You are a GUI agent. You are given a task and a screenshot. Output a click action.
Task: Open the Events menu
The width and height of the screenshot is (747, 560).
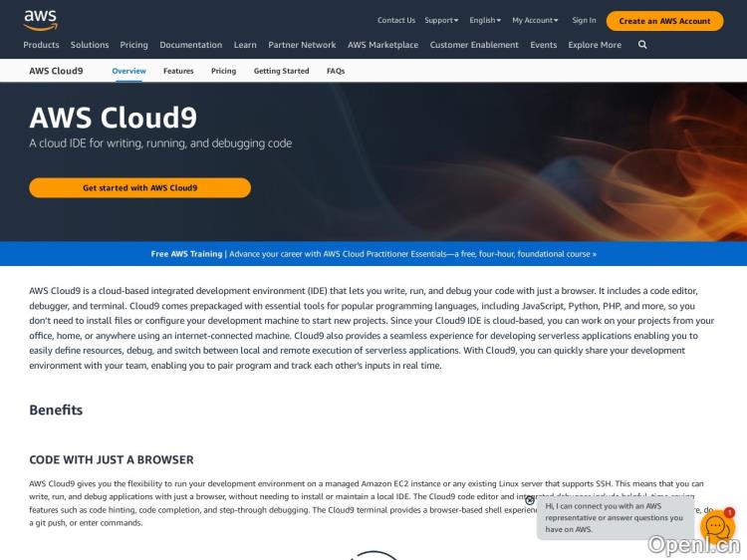click(x=543, y=45)
